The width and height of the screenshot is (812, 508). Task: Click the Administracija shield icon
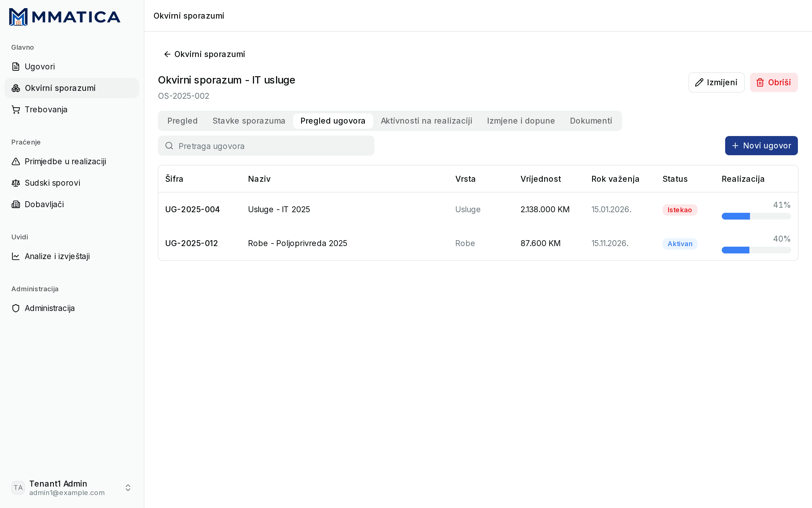pyautogui.click(x=16, y=308)
